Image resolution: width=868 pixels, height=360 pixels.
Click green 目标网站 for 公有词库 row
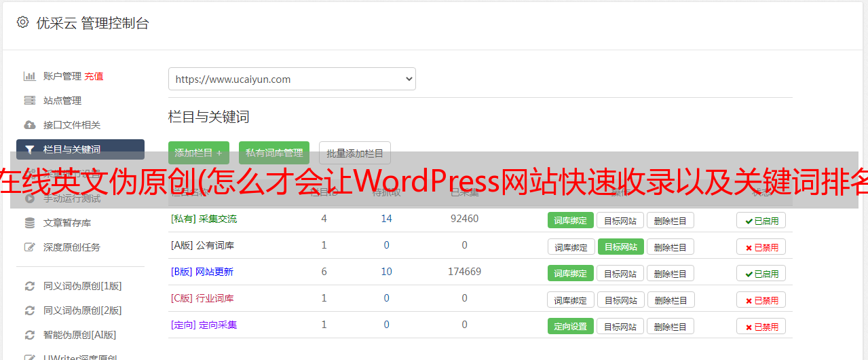[x=620, y=247]
